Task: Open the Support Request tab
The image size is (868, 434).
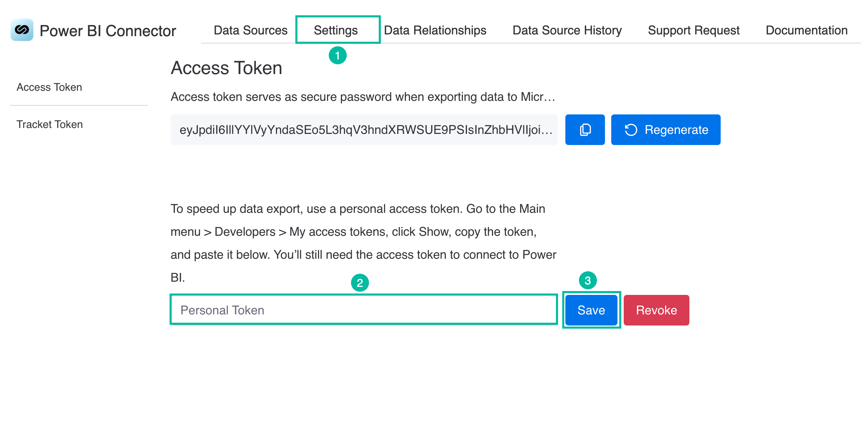Action: [x=694, y=30]
